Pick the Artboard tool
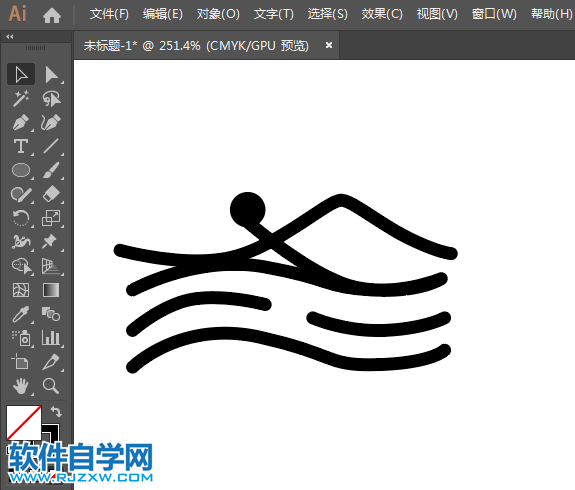The image size is (575, 490). point(21,362)
